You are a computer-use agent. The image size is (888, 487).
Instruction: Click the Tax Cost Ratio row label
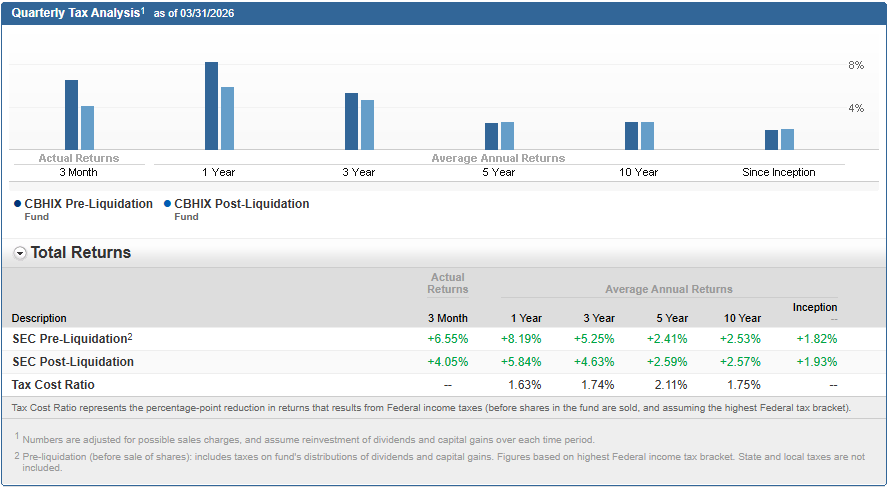pyautogui.click(x=53, y=384)
